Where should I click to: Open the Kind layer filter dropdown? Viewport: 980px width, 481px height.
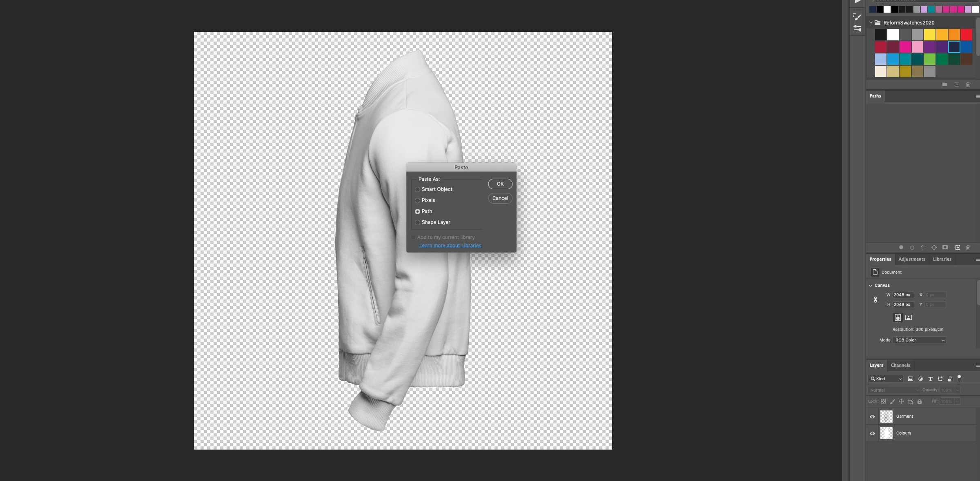click(x=886, y=379)
